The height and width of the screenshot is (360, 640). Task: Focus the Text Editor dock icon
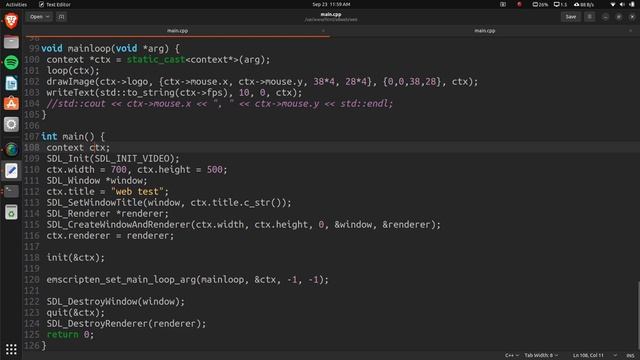coord(11,171)
